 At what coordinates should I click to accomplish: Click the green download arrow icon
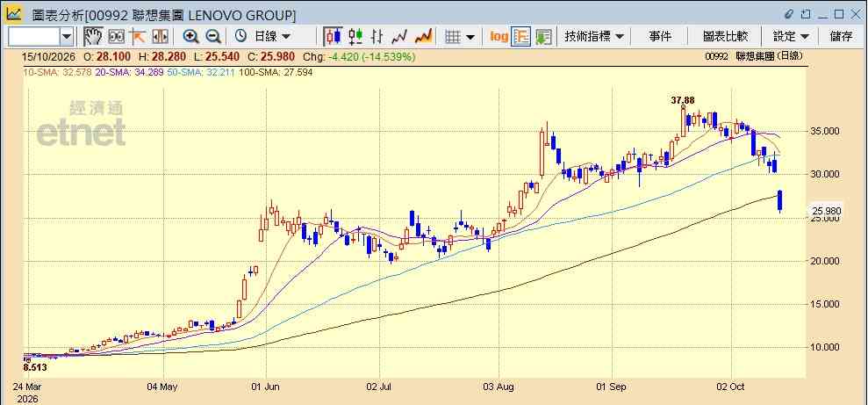click(x=543, y=37)
